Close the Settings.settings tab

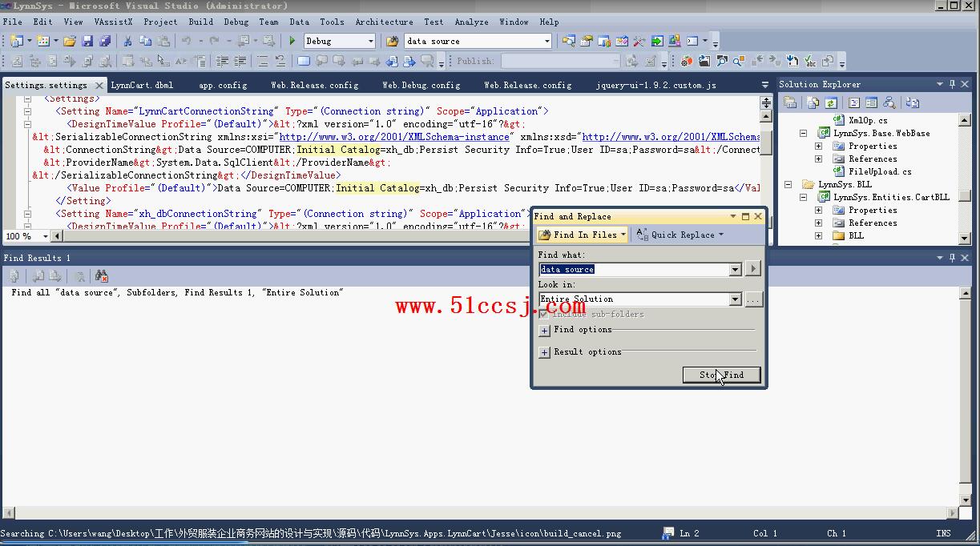tap(99, 85)
